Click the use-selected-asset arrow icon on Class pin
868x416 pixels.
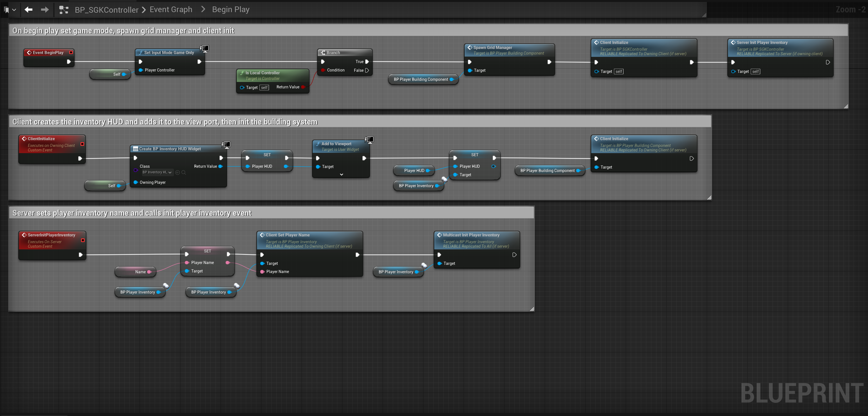click(x=178, y=173)
